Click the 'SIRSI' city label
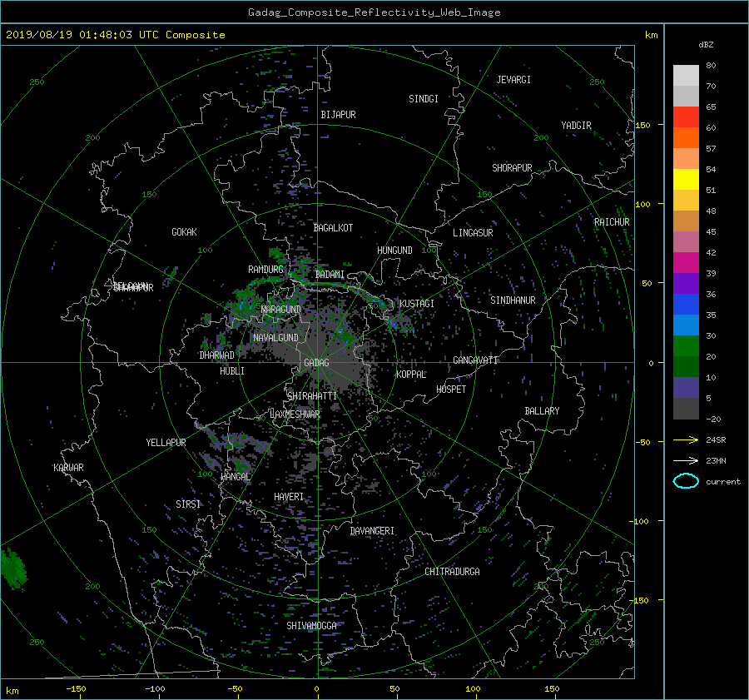 coord(188,504)
